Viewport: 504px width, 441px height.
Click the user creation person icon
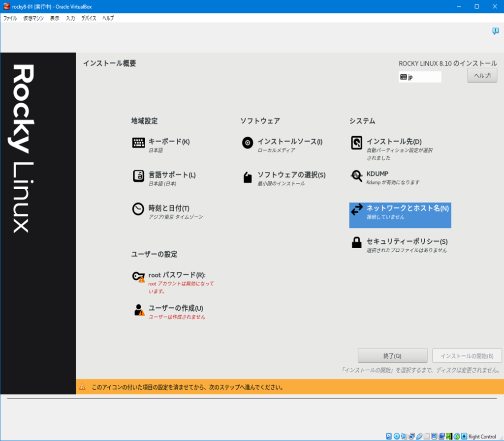139,310
